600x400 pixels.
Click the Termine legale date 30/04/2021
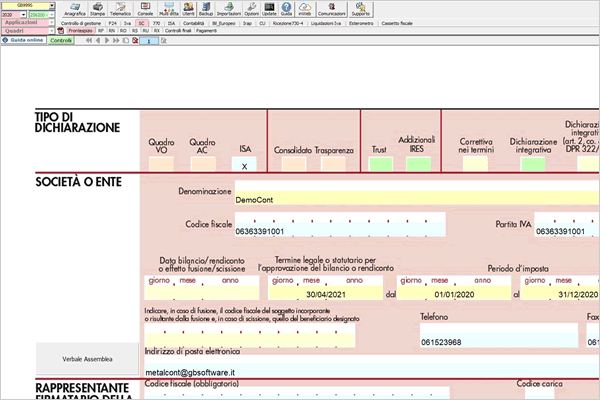(326, 294)
